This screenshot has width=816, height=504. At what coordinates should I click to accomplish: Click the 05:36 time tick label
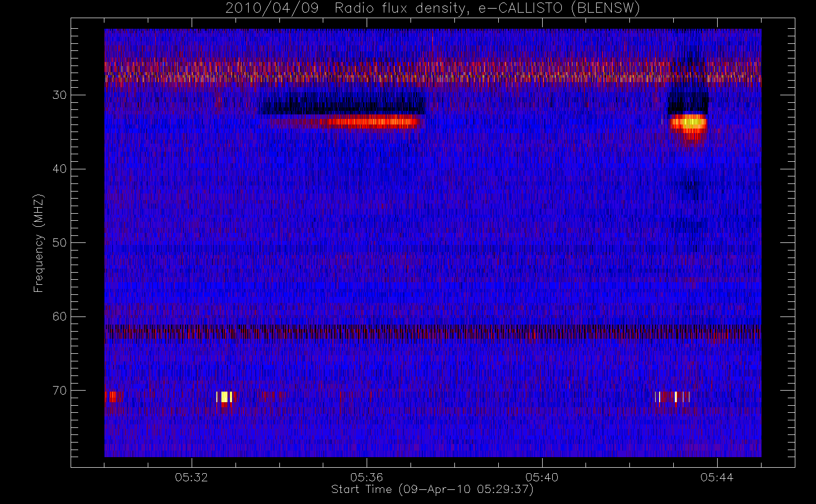pos(367,477)
